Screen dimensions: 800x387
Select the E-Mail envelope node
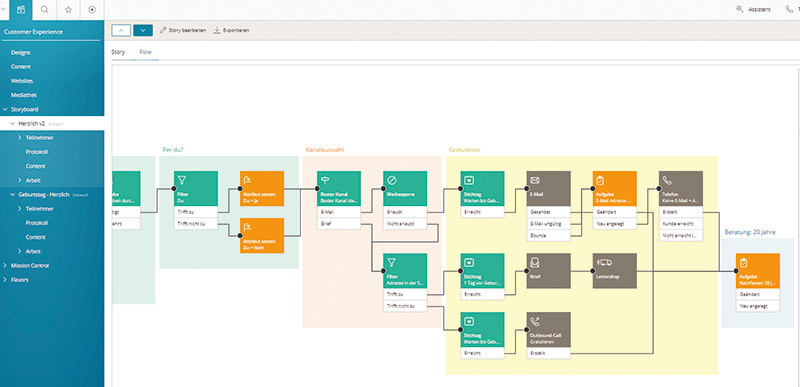point(548,188)
